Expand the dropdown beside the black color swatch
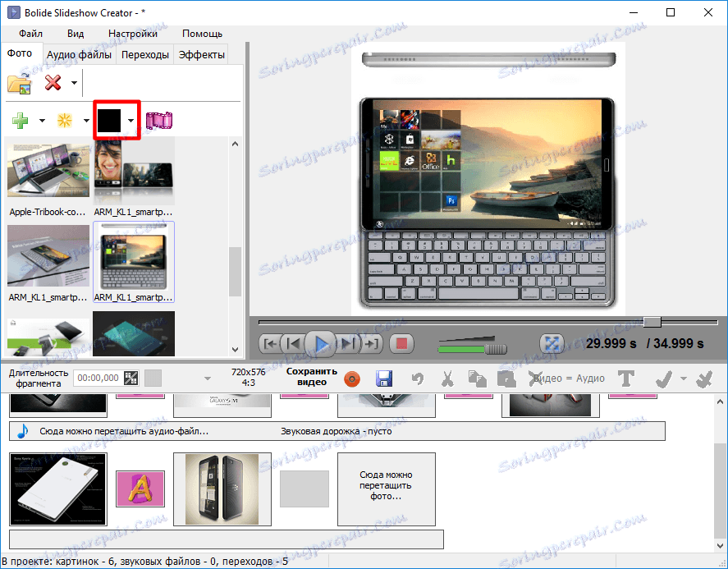Screen dimensions: 728x569 (130, 120)
